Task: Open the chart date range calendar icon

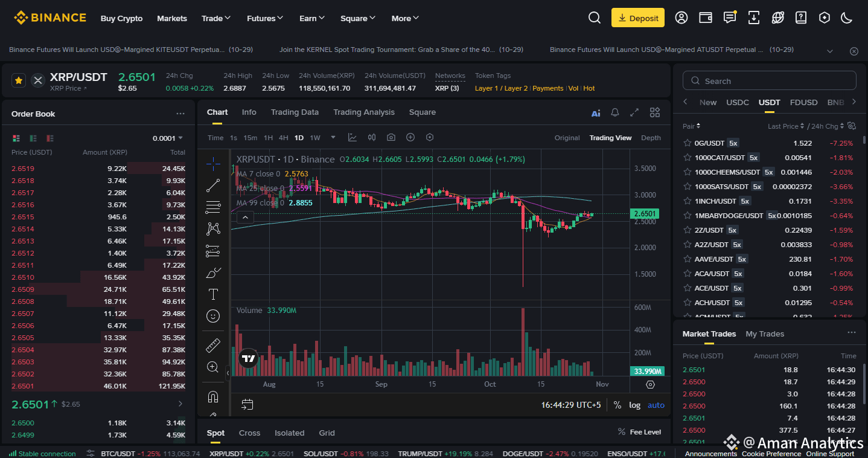Action: (247, 404)
